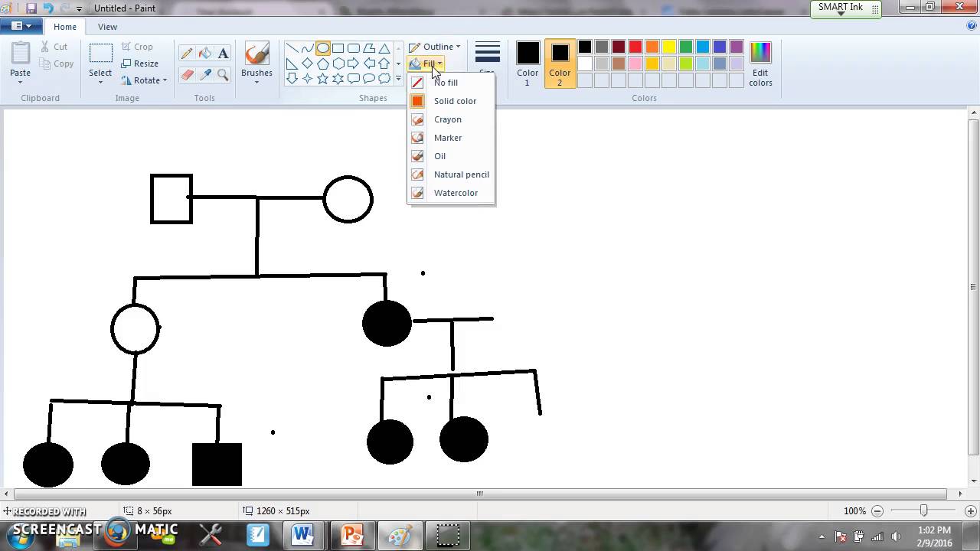980x551 pixels.
Task: Select the Eraser tool
Action: pyautogui.click(x=187, y=74)
